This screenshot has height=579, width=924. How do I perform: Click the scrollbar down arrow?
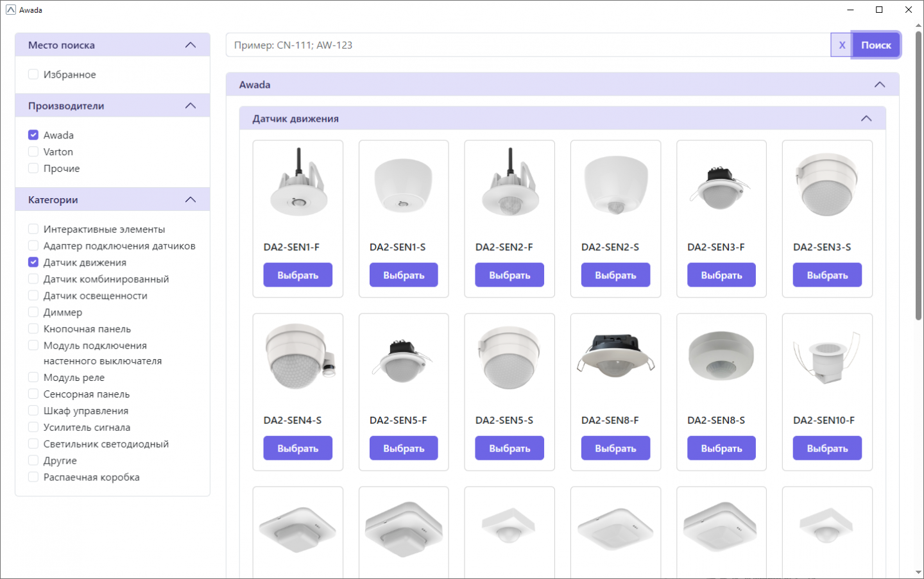[x=918, y=573]
